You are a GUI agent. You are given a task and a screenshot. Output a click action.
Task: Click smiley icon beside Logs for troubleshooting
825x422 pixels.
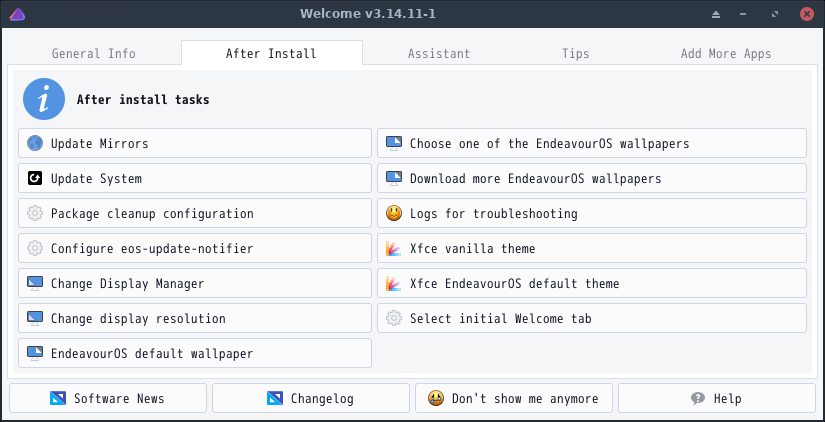(394, 213)
